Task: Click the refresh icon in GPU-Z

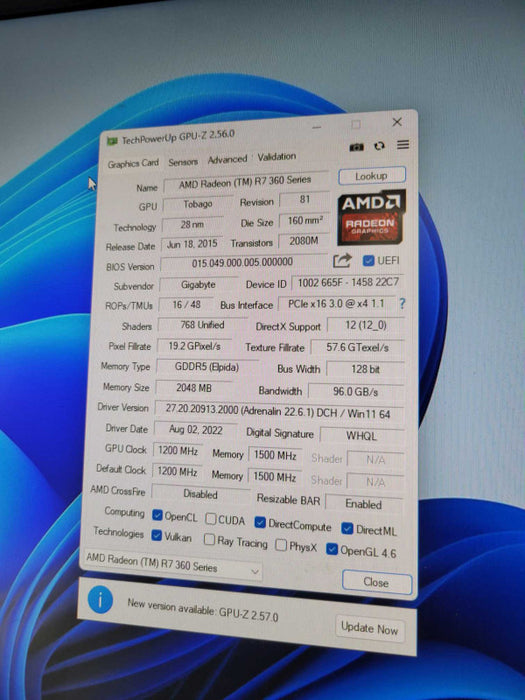Action: click(379, 146)
